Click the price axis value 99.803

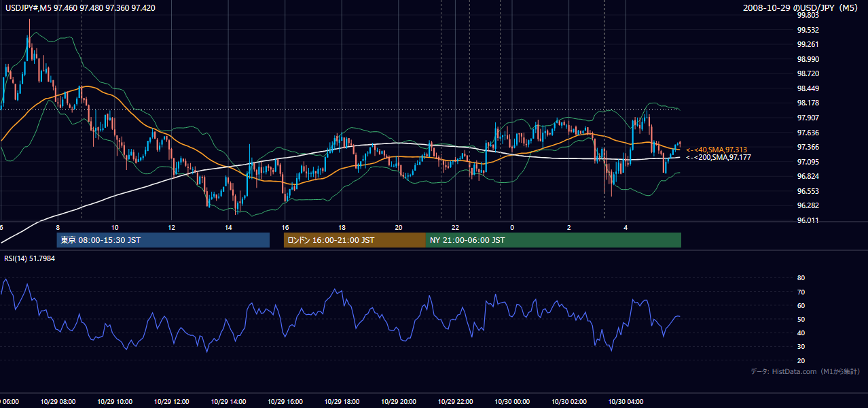[808, 15]
